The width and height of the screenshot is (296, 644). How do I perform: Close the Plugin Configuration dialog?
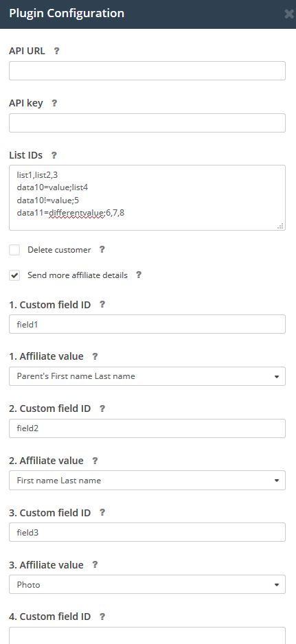click(x=289, y=14)
